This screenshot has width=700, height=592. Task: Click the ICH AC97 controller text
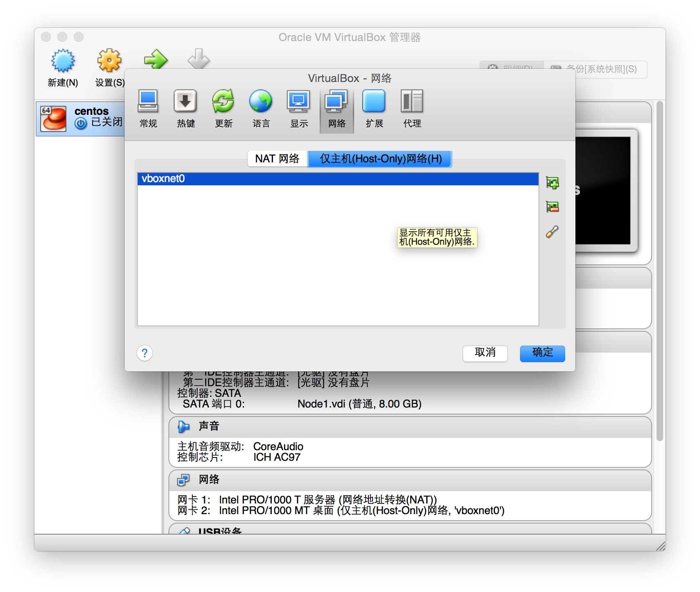tap(277, 457)
